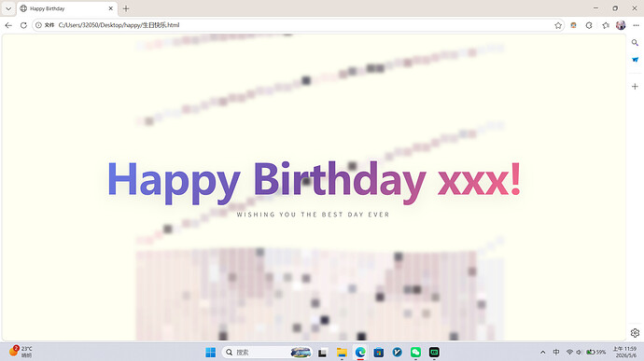Screen dimensions: 644x361
Task: Open the weather widget showing 23°C
Action: 21,352
